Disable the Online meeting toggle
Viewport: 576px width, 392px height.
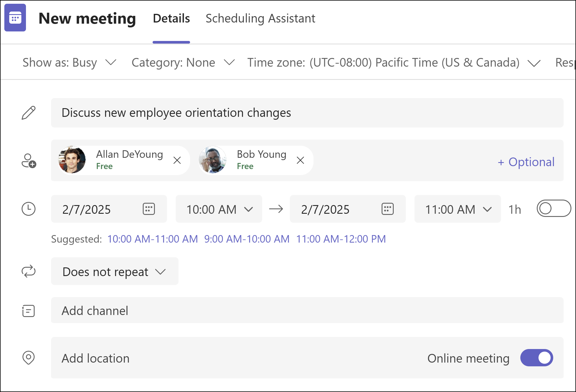pos(536,358)
